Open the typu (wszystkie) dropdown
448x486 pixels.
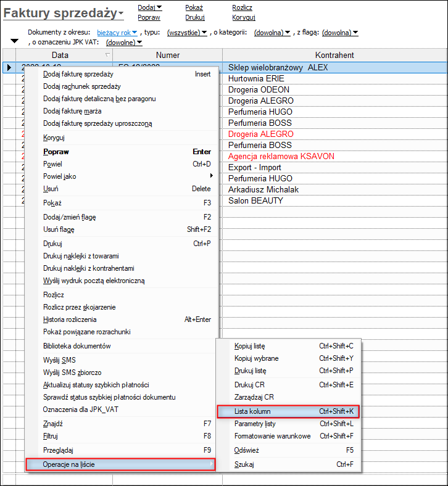(x=187, y=33)
